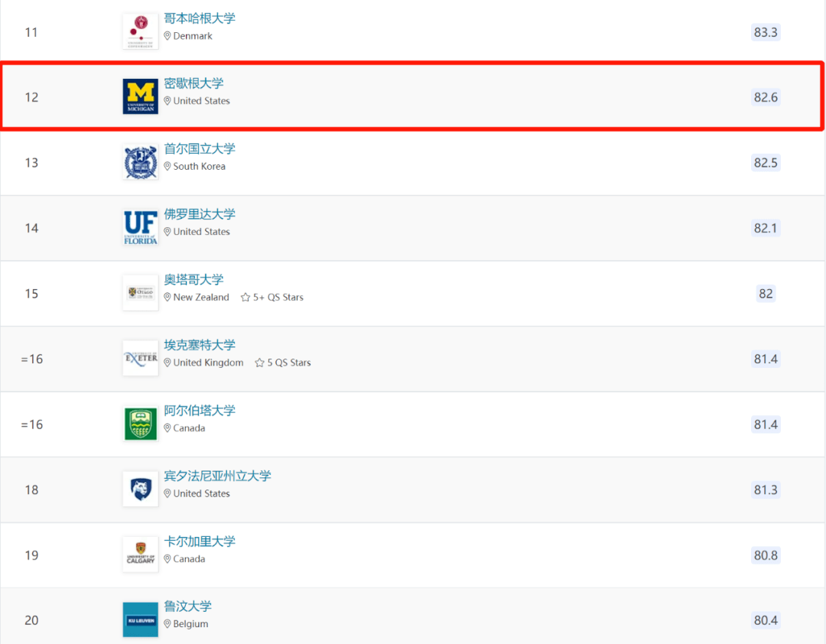Click the score 82.1
826x644 pixels.
pyautogui.click(x=766, y=228)
